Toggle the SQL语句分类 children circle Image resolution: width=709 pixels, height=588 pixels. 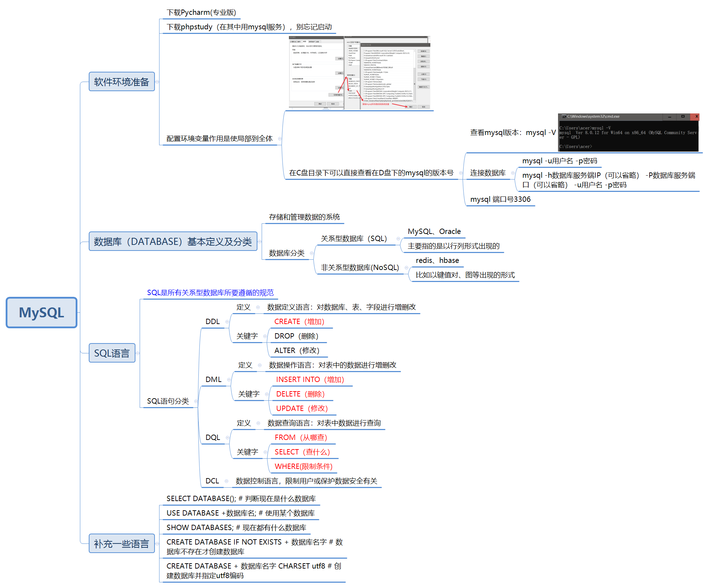pos(196,401)
